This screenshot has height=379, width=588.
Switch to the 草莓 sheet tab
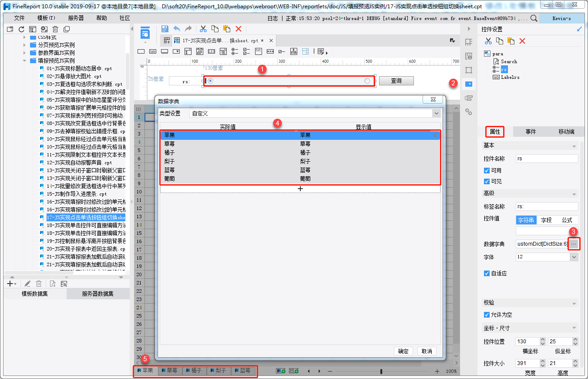click(x=170, y=371)
